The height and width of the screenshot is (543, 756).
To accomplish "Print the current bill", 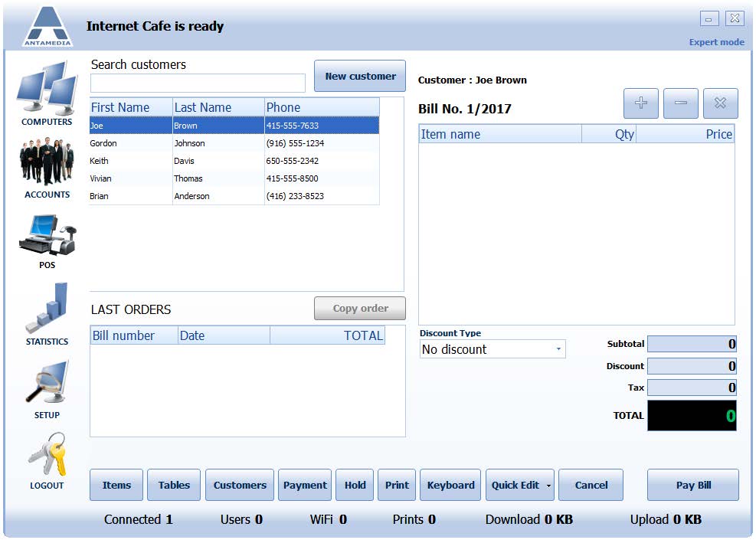I will coord(397,485).
